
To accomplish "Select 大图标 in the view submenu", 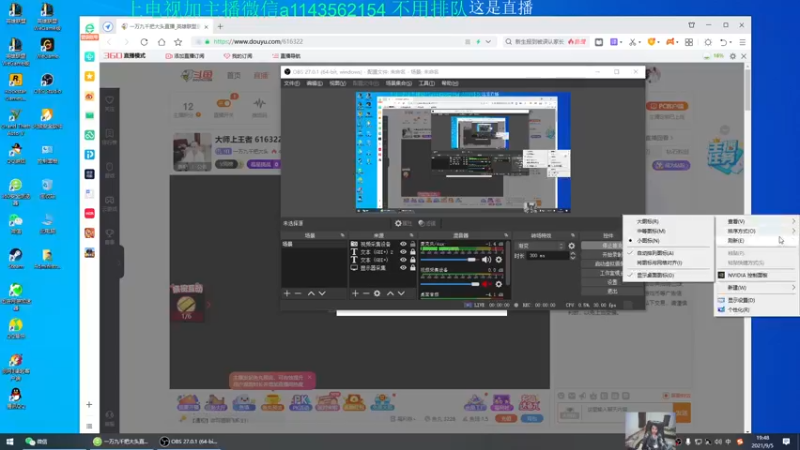I will (668, 221).
